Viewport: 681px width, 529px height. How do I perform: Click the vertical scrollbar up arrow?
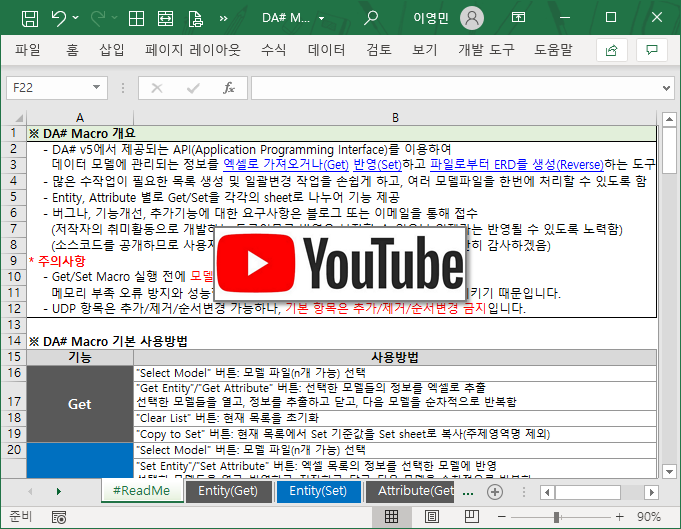tap(669, 119)
